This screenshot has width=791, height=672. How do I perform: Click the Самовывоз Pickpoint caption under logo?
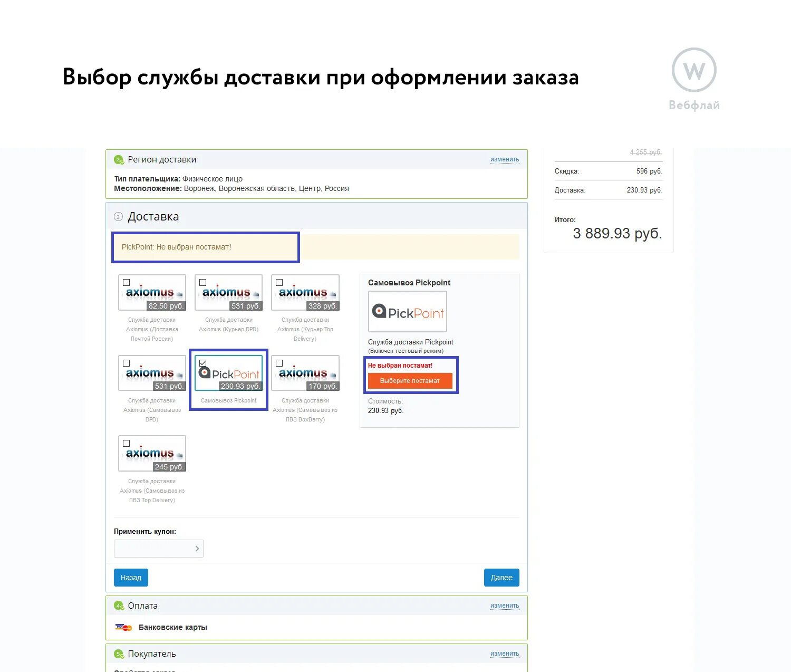click(x=229, y=401)
